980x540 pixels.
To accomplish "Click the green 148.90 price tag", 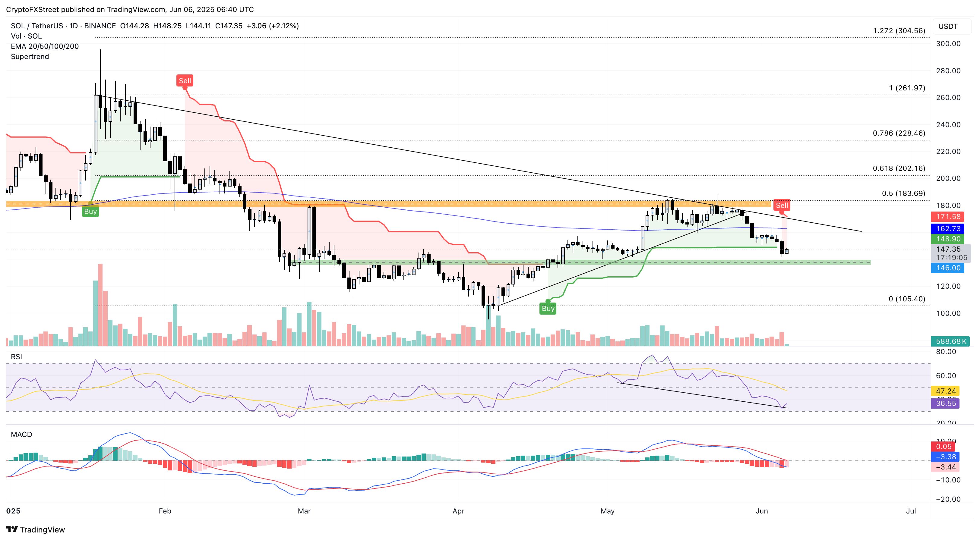I will tap(948, 239).
